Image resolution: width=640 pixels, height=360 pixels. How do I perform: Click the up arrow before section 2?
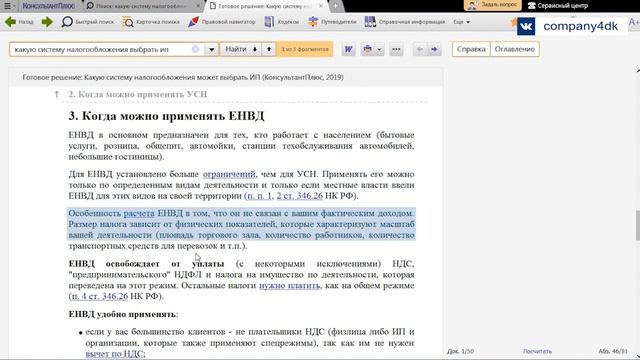click(x=57, y=94)
